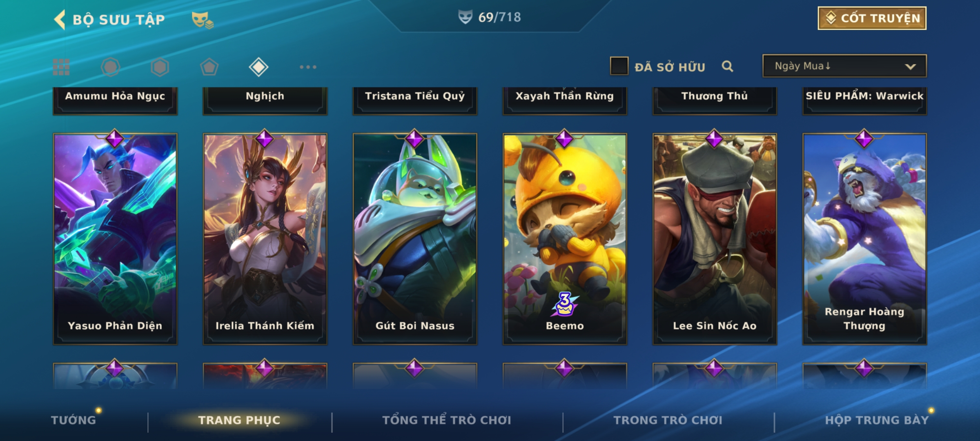Viewport: 980px width, 441px height.
Task: Select the circular rarity filter icon
Action: (111, 67)
